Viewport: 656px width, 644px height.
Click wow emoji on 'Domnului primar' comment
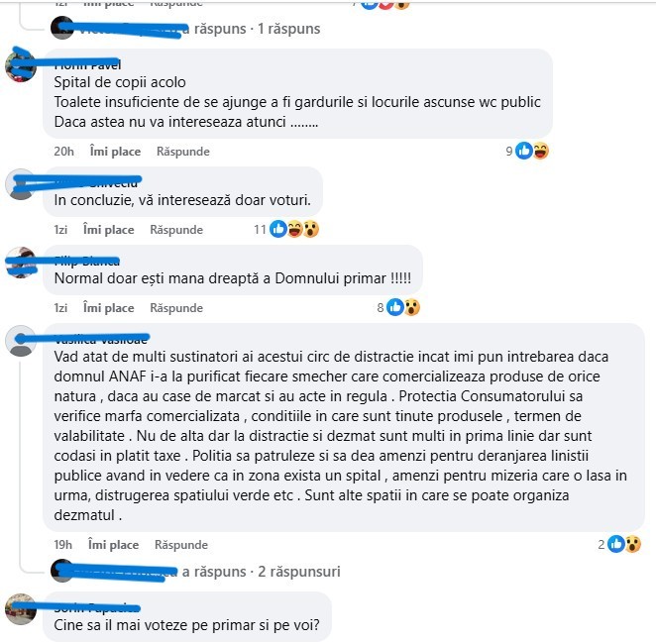click(x=412, y=307)
